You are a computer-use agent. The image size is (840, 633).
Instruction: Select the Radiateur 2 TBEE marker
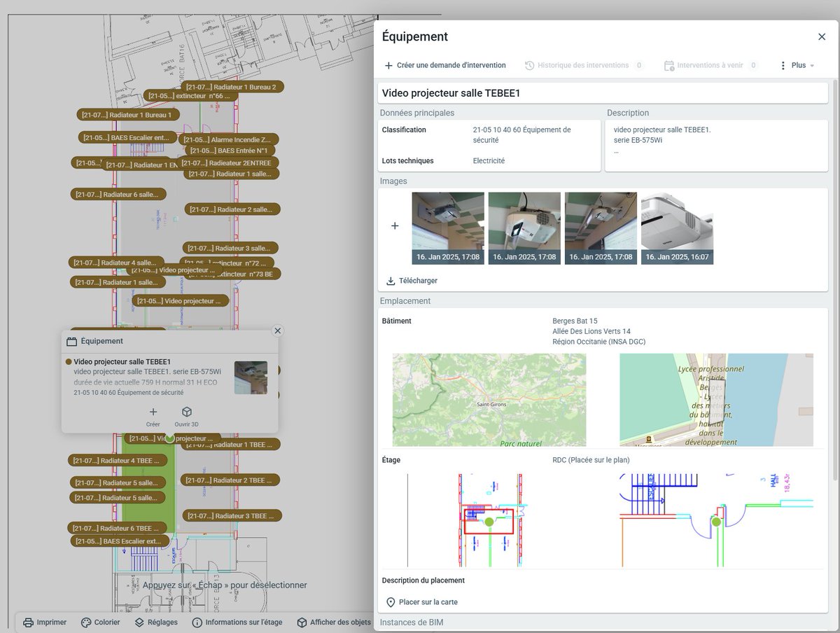point(230,480)
